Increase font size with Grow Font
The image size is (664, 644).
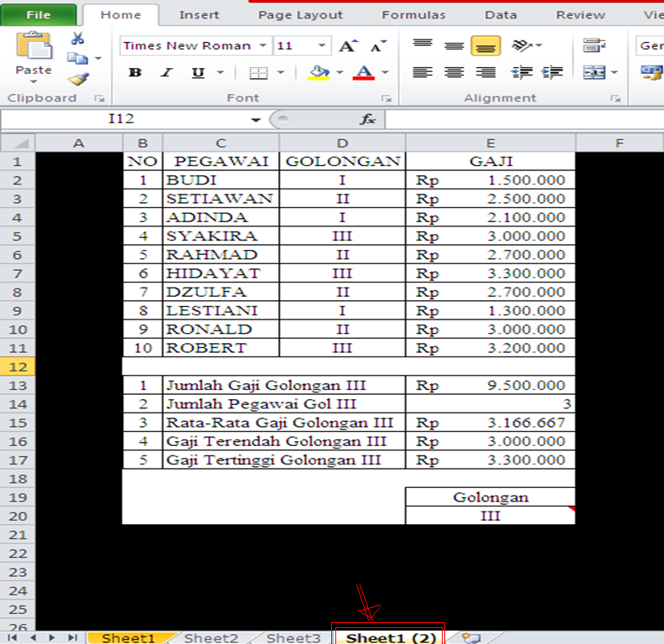click(349, 46)
